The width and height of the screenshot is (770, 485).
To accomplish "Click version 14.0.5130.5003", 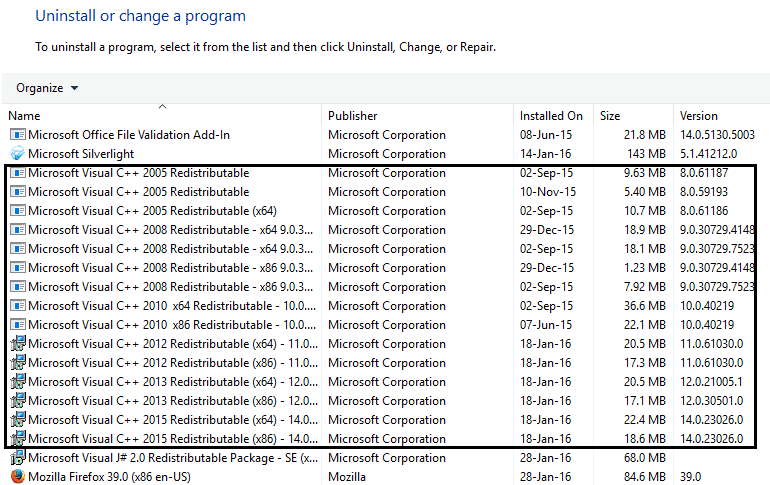I will click(x=717, y=135).
